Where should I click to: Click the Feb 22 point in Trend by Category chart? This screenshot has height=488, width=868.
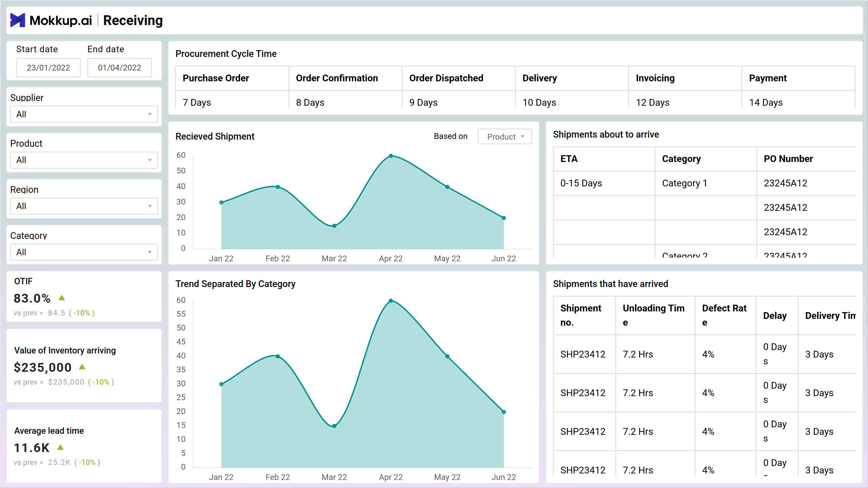click(x=278, y=357)
